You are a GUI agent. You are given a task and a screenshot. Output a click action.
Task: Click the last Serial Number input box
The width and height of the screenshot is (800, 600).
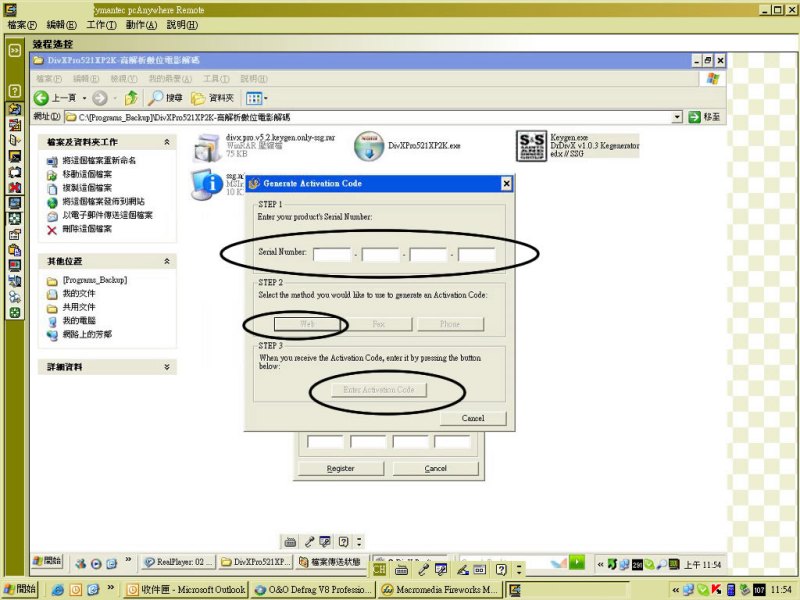[x=477, y=254]
